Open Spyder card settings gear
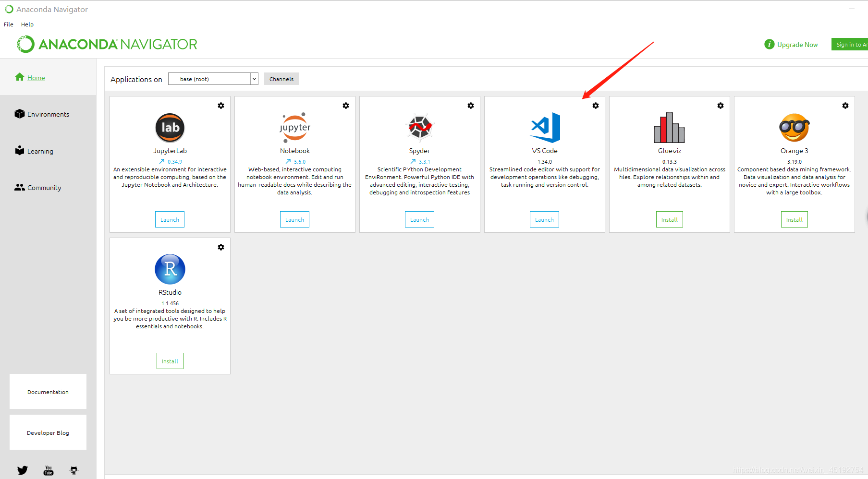 (471, 106)
